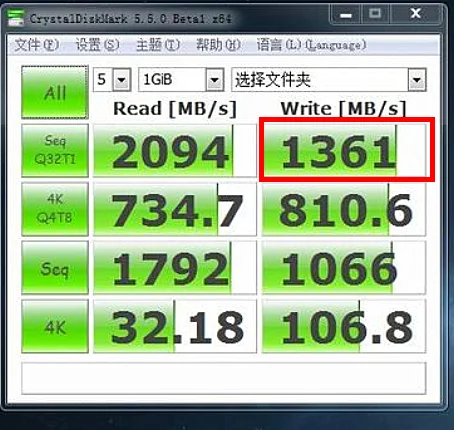Image resolution: width=454 pixels, height=430 pixels.
Task: Click the 4K Q4T8 write value 810.6
Action: [344, 209]
